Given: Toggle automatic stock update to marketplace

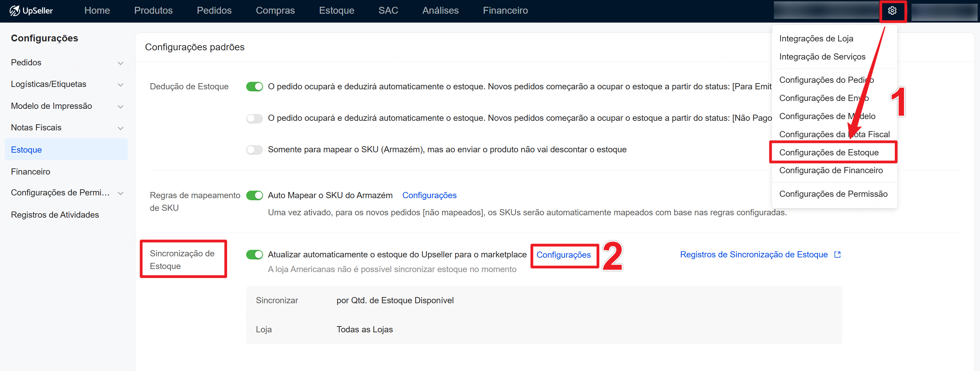Looking at the screenshot, I should 254,255.
